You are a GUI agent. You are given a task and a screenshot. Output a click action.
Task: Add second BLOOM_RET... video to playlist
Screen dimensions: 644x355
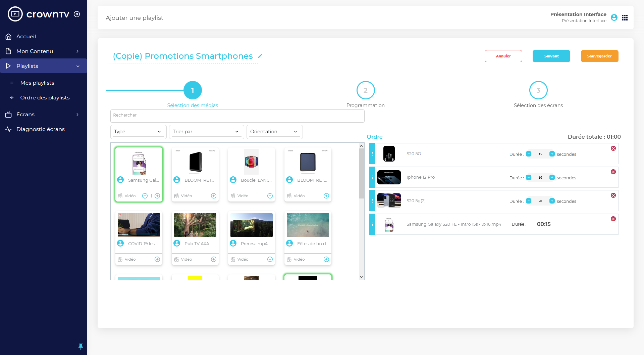pyautogui.click(x=326, y=196)
